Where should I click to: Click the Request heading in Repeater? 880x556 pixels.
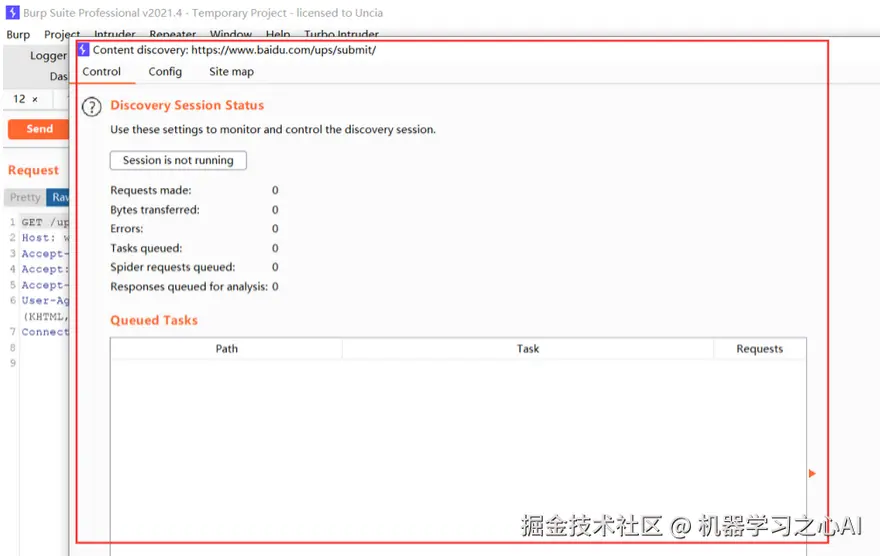[x=33, y=170]
